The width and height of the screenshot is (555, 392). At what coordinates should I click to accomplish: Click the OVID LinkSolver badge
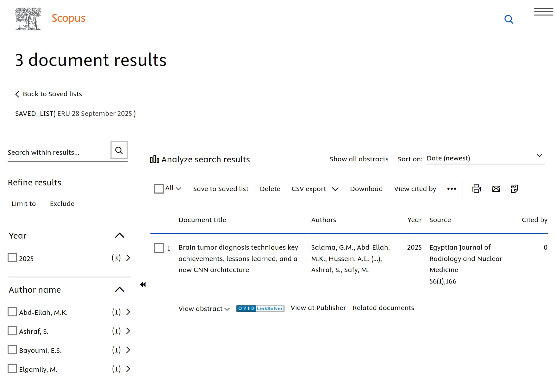coord(260,308)
